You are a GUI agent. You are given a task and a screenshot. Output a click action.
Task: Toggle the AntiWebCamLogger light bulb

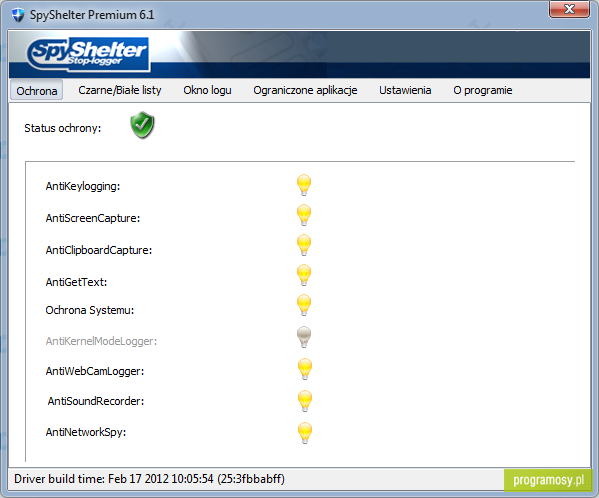tap(305, 369)
